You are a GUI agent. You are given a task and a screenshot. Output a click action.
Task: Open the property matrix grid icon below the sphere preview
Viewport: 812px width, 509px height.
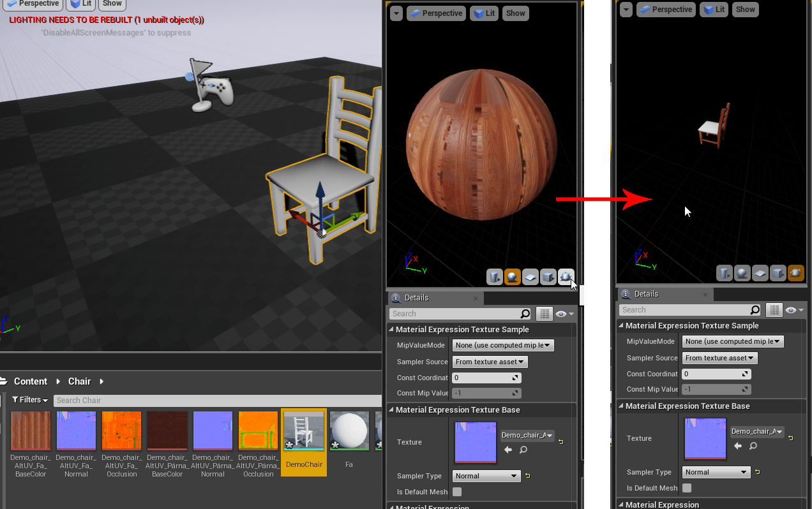[544, 314]
